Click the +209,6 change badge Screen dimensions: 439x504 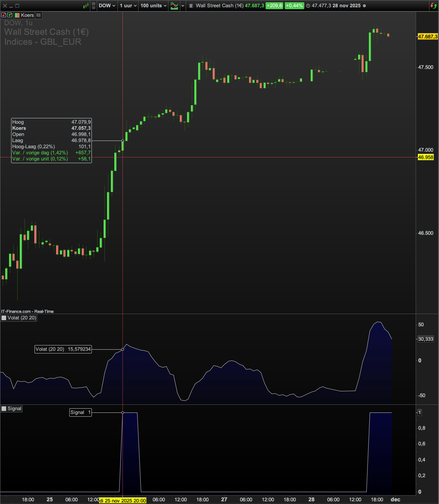274,6
